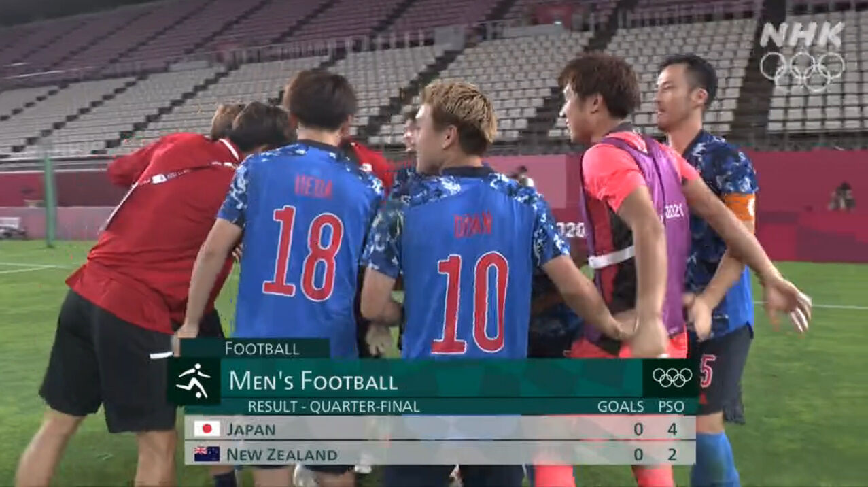Click the New Zealand flag icon
868x487 pixels.
[207, 454]
